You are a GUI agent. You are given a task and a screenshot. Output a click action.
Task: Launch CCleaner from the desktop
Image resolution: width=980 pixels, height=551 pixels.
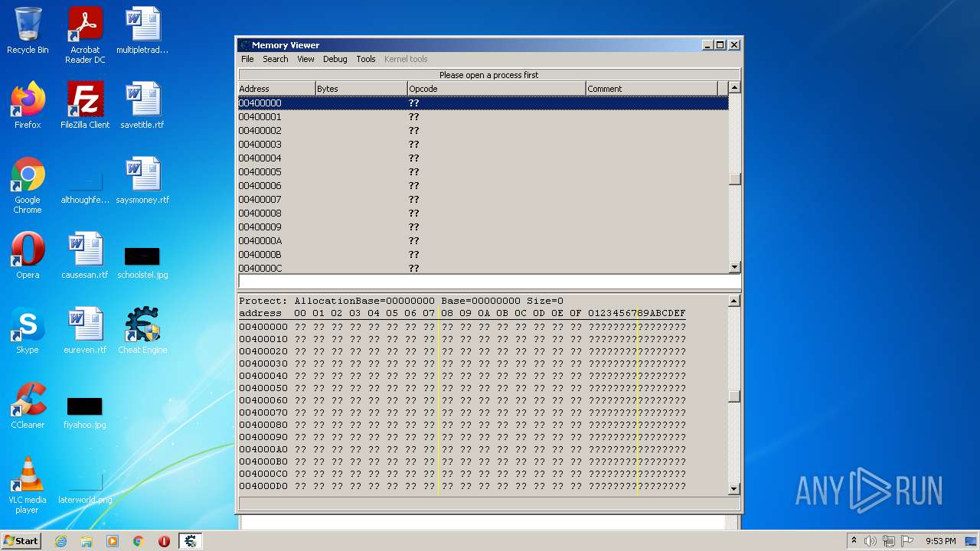tap(28, 406)
